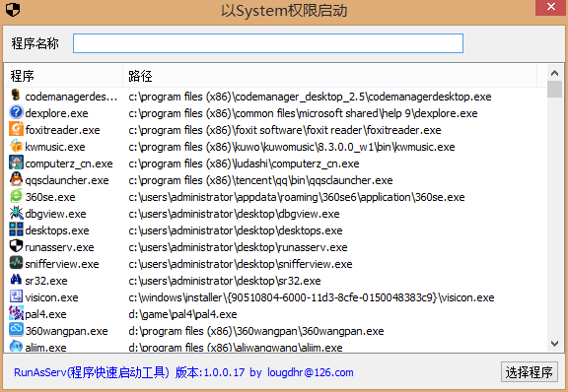The height and width of the screenshot is (392, 568).
Task: Click the vertical scrollbar thumb
Action: click(x=554, y=90)
